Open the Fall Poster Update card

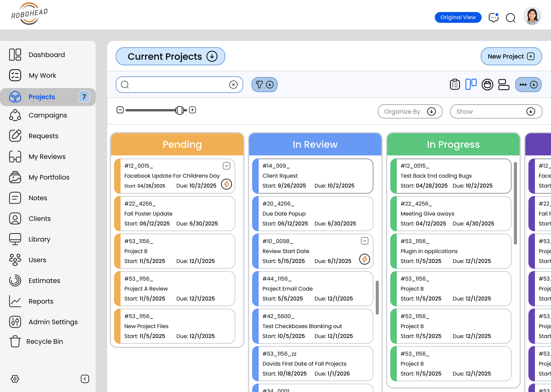point(174,214)
